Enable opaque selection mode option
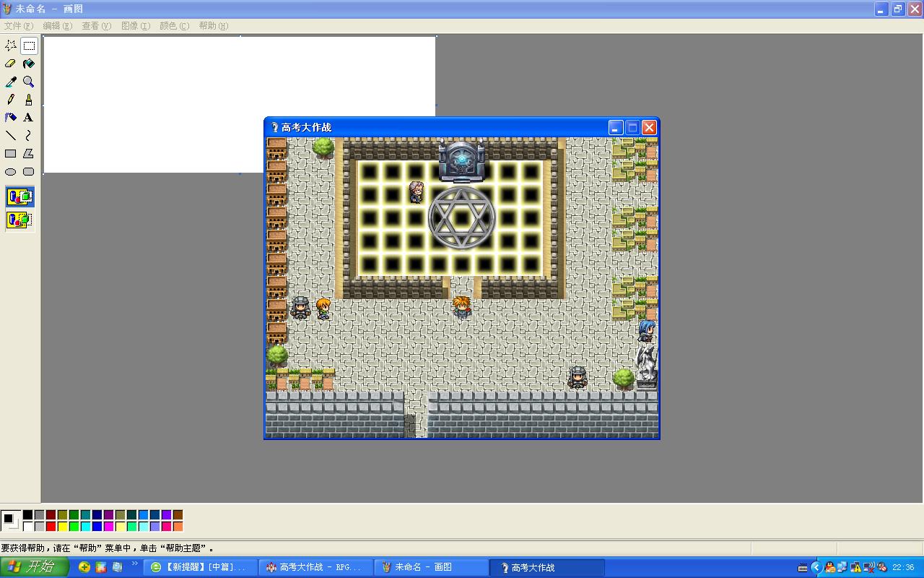Viewport: 924px width, 578px height. 20,197
